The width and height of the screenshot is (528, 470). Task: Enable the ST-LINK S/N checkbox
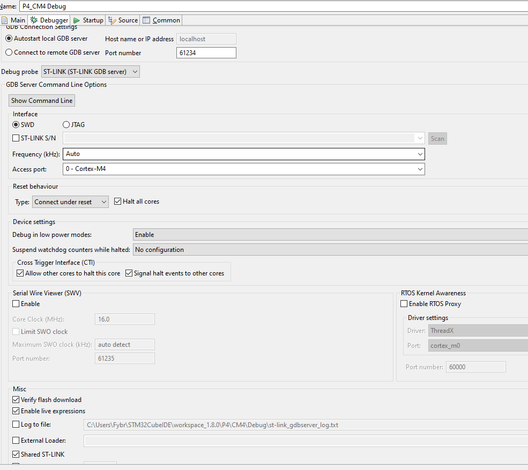(x=15, y=138)
